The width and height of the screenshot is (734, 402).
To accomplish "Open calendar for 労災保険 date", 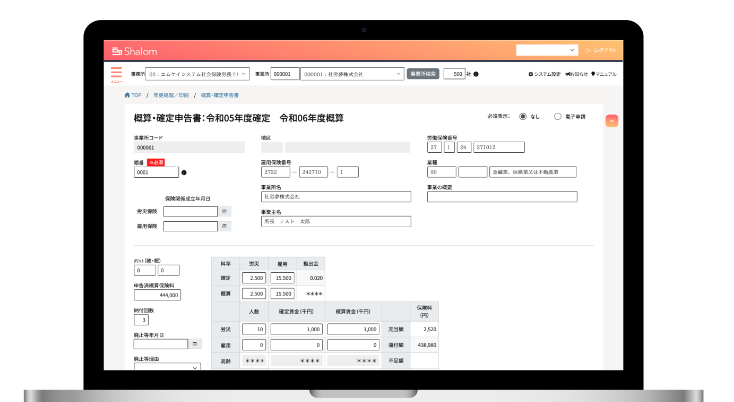I will coord(225,212).
